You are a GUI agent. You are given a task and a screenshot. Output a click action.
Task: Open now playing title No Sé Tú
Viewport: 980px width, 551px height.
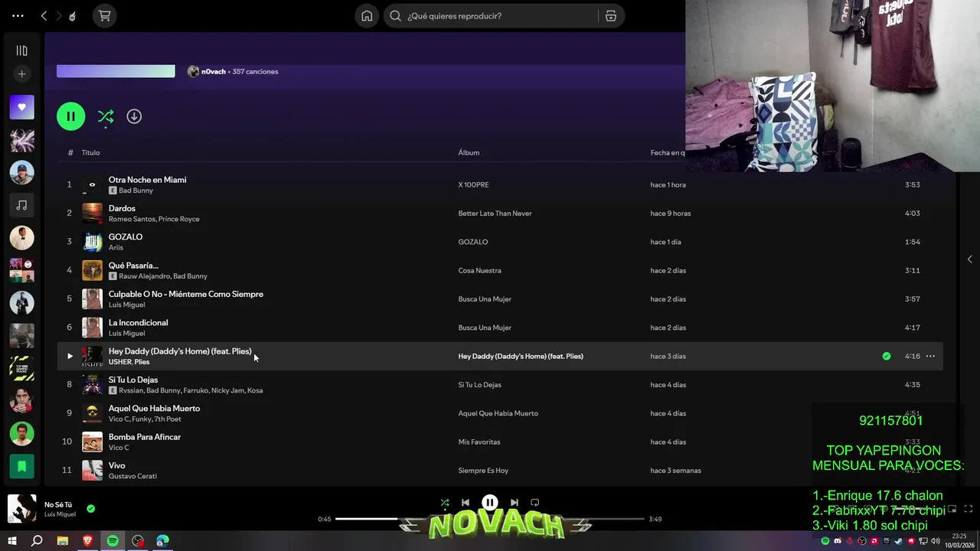[58, 505]
